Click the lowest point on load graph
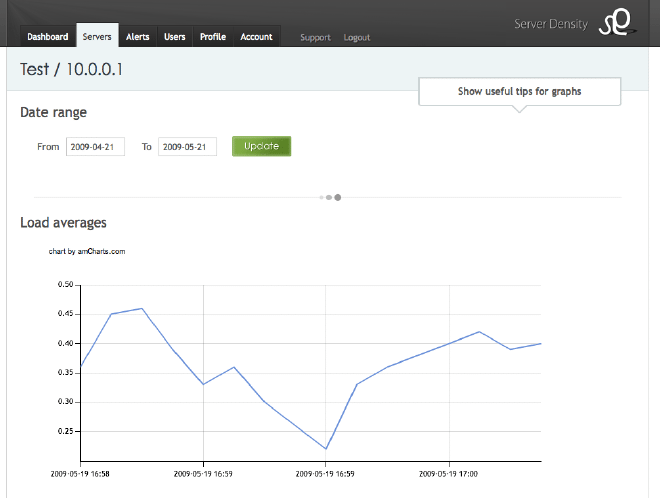This screenshot has height=498, width=660. coord(326,448)
